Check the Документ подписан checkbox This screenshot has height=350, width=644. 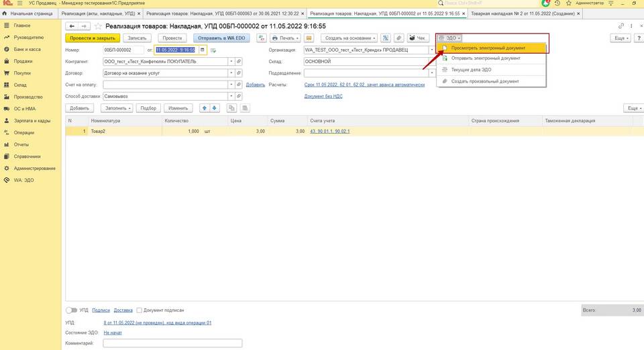[140, 310]
